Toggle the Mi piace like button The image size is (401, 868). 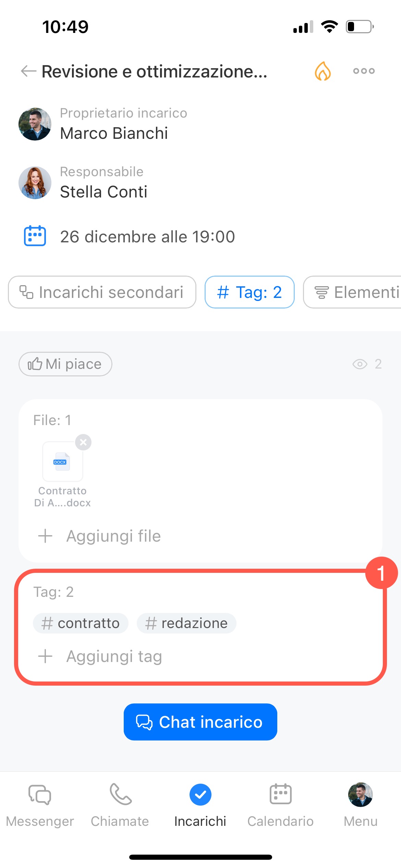(x=65, y=364)
